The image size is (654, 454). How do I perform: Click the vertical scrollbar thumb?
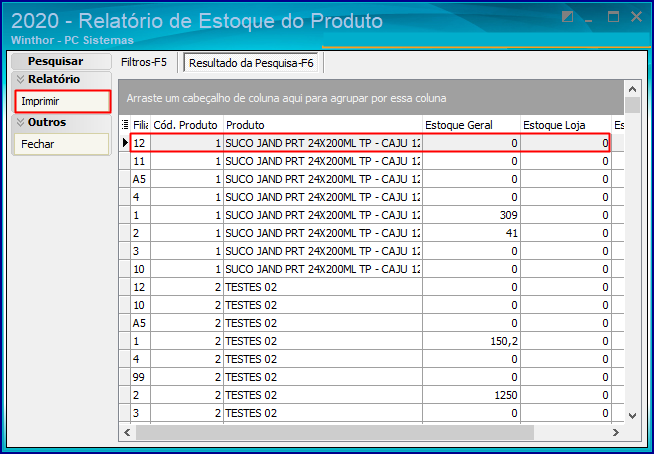click(632, 105)
